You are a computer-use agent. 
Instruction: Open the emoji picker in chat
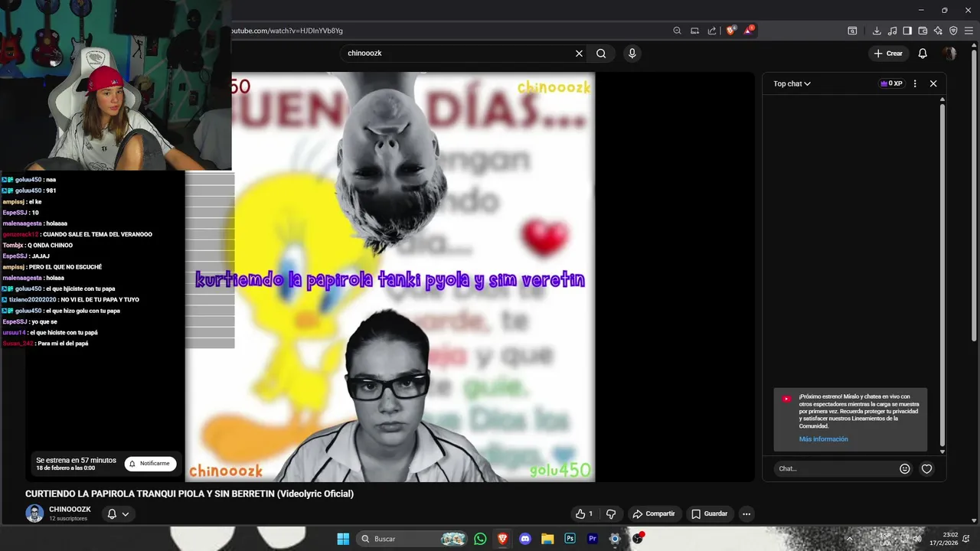905,468
